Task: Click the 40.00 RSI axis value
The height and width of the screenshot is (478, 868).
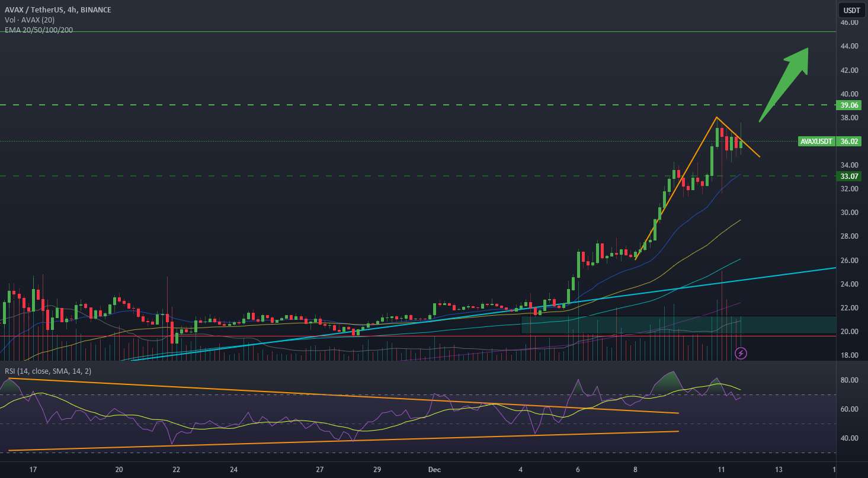Action: tap(850, 438)
